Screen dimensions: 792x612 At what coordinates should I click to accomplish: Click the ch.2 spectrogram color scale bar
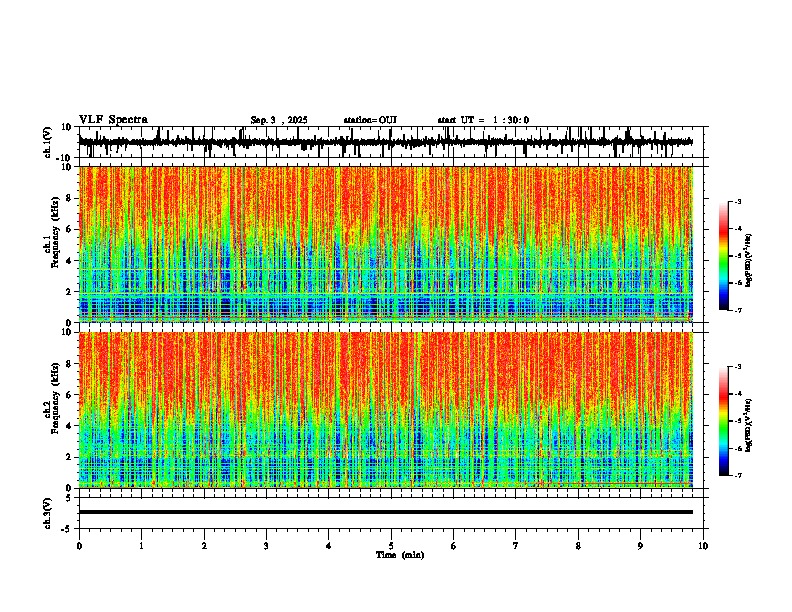point(724,421)
